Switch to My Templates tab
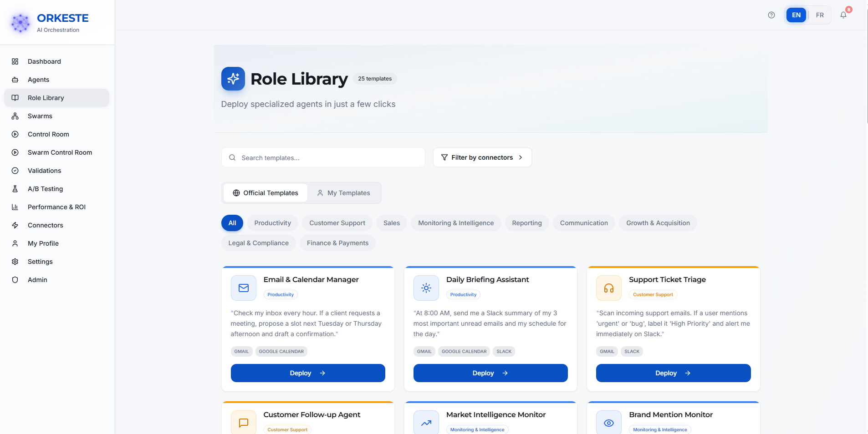 [344, 193]
